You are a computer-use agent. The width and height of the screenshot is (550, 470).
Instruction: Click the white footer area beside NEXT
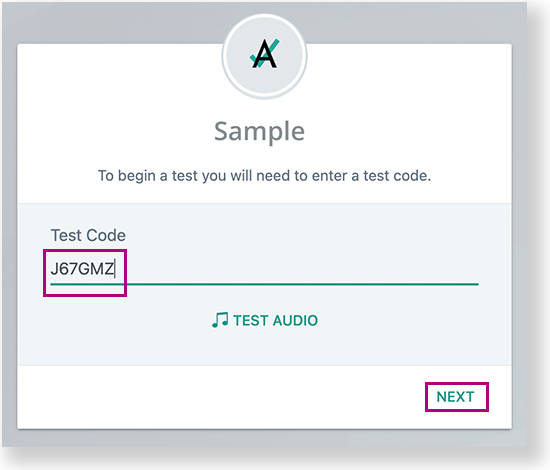221,397
